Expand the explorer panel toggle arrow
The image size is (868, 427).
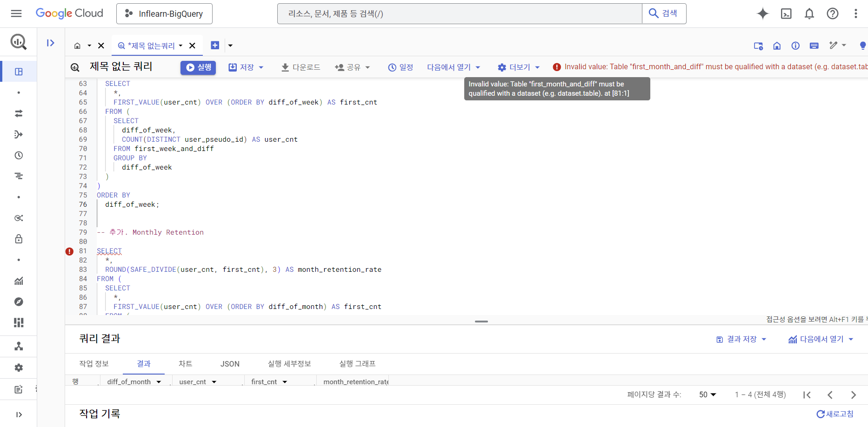coord(51,43)
